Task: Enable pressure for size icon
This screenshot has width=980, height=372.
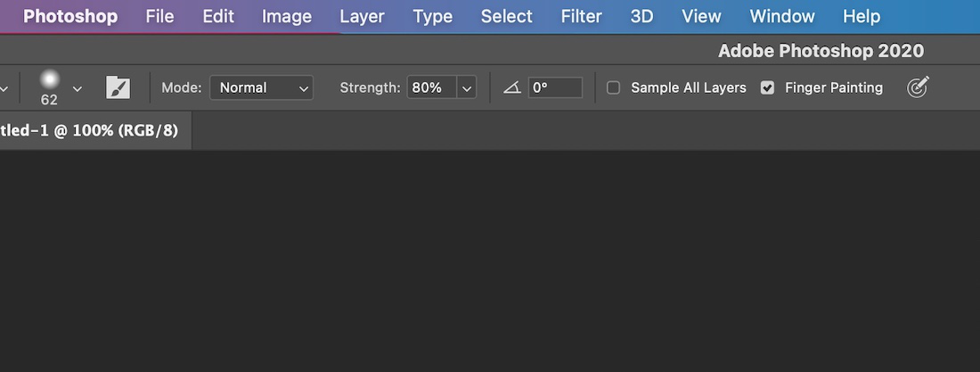Action: point(918,87)
